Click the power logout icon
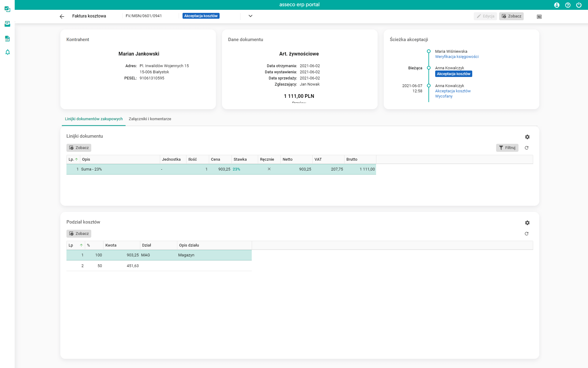588x368 pixels. tap(579, 5)
